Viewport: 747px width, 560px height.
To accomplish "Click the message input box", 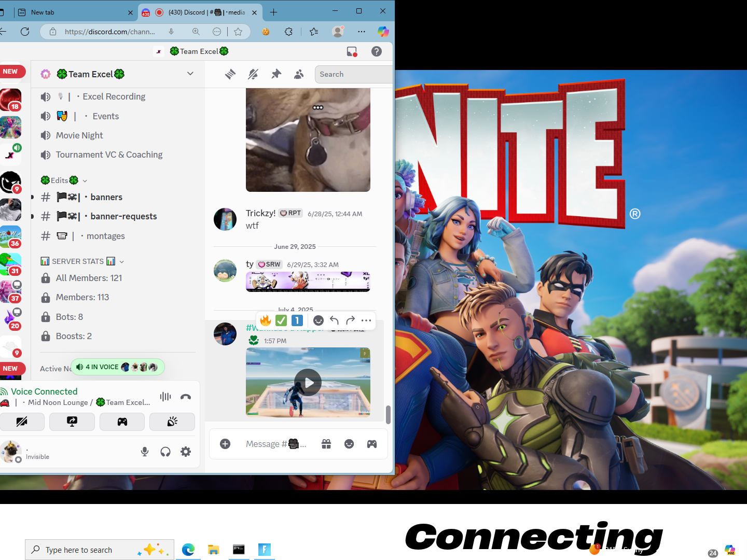I will (x=276, y=444).
